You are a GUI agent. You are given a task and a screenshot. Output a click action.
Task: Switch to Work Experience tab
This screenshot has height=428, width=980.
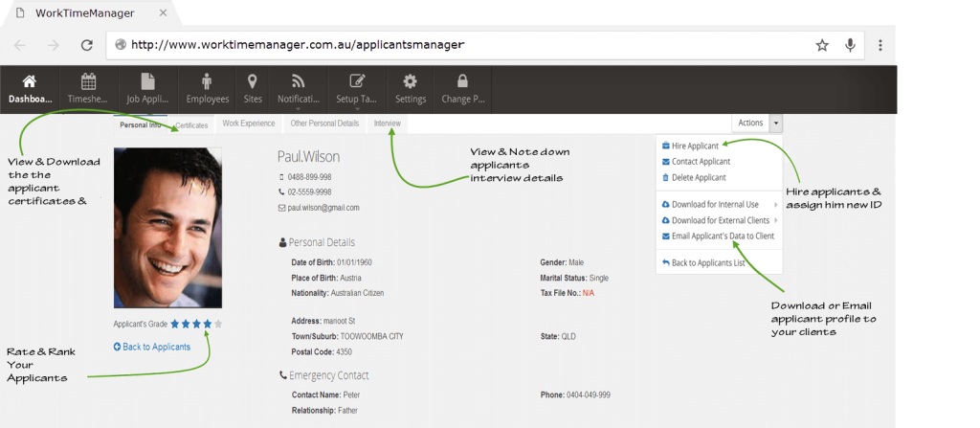click(x=249, y=124)
